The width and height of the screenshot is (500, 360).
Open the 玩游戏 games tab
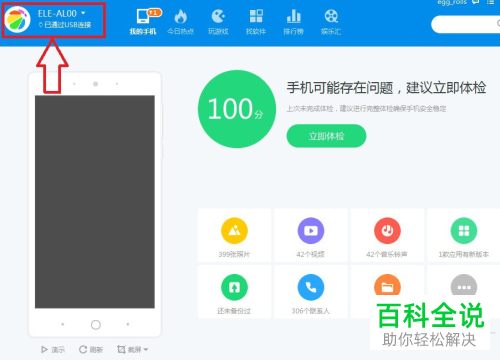[x=218, y=22]
